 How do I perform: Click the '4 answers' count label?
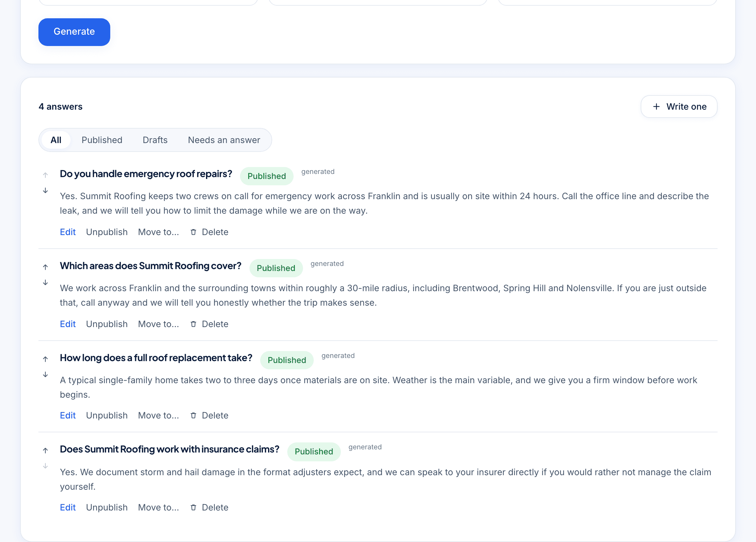60,107
